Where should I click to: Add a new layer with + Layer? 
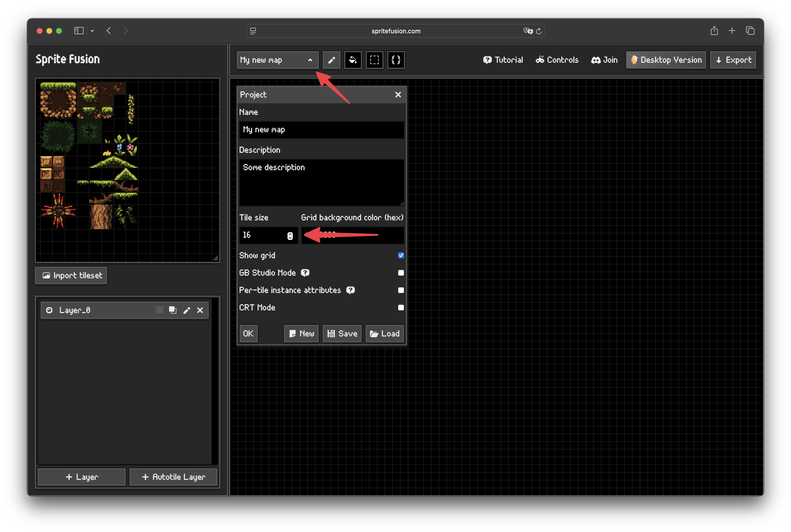tap(81, 477)
